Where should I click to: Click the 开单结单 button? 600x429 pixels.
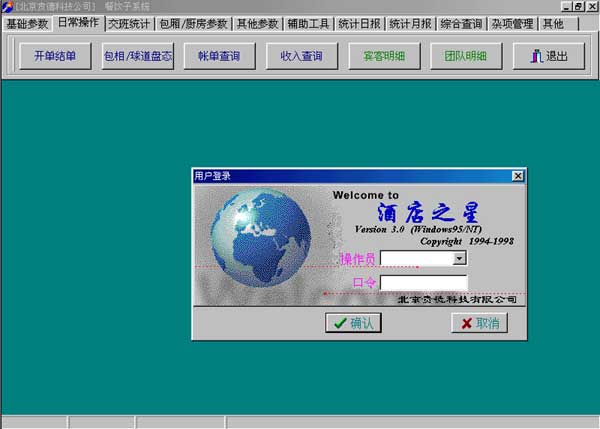point(55,56)
